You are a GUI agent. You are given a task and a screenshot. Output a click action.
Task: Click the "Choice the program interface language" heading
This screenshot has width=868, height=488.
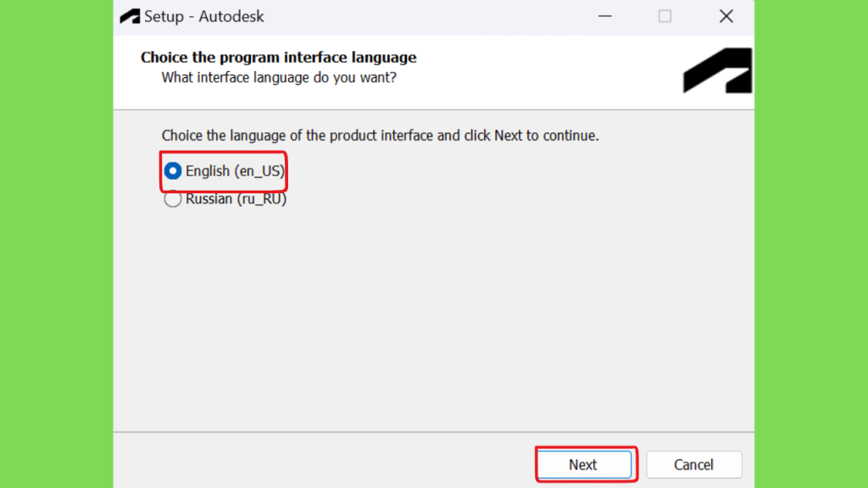278,58
